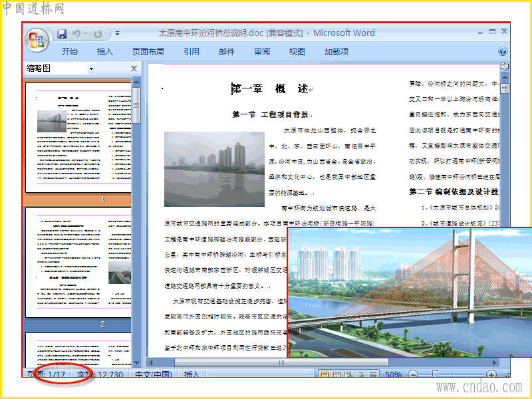Open Word help question mark icon
532x399 pixels.
click(x=503, y=51)
